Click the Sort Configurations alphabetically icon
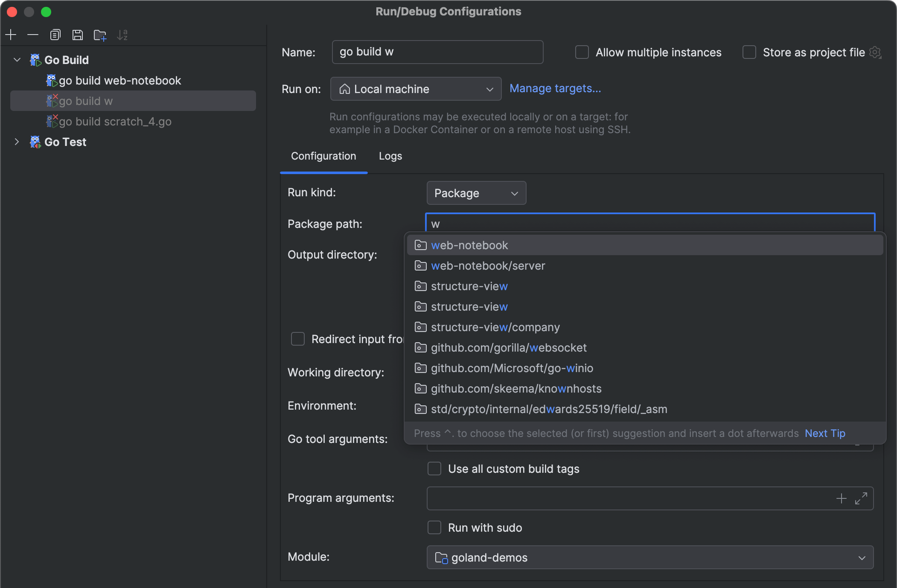The width and height of the screenshot is (897, 588). (x=122, y=35)
